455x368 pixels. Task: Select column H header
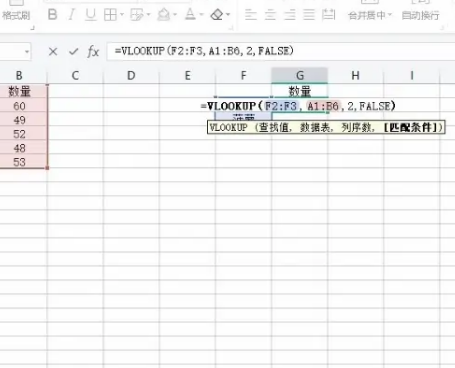click(356, 76)
